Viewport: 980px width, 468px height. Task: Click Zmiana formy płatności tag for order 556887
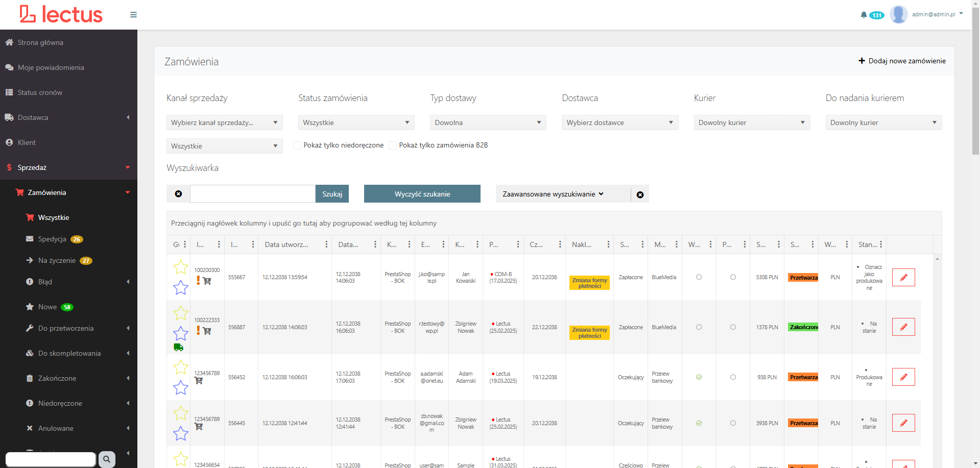(x=590, y=333)
